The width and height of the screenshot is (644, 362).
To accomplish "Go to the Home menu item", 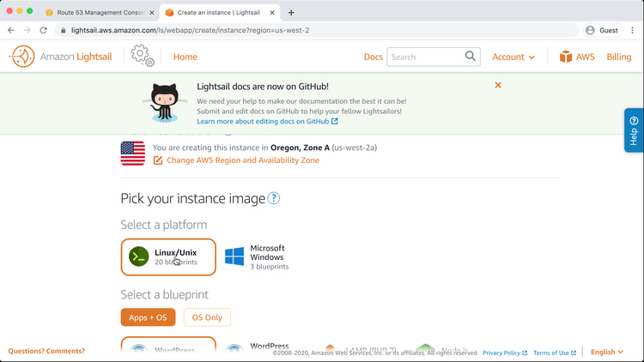I will point(185,57).
